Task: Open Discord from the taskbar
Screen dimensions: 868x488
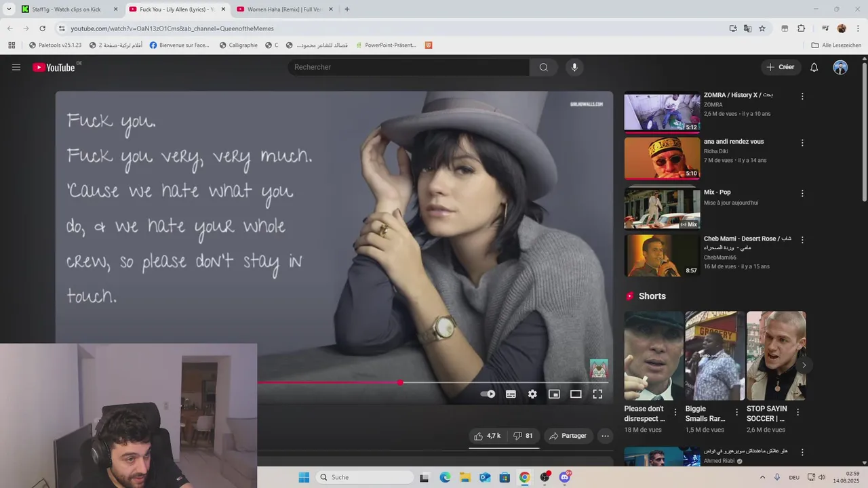Action: click(x=565, y=477)
